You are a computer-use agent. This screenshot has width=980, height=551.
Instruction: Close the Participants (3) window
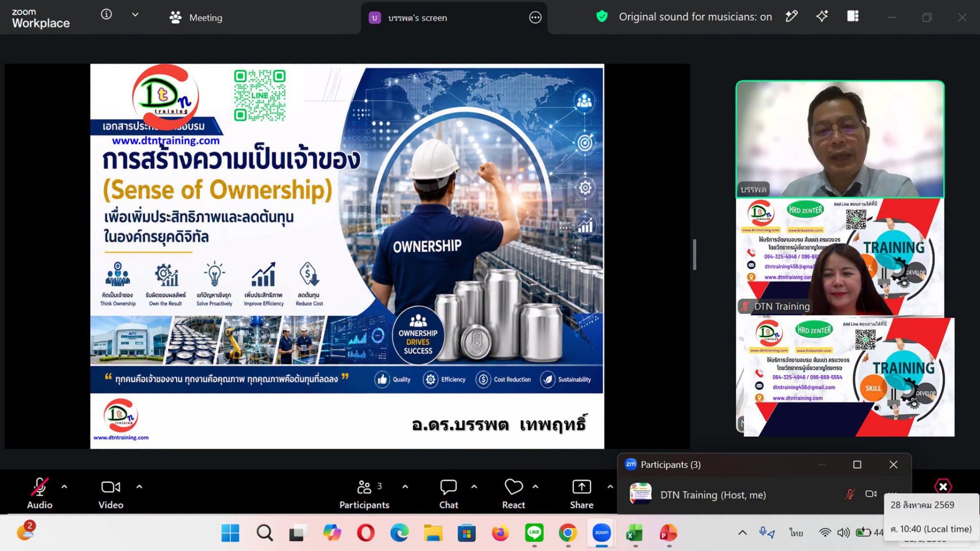(x=893, y=465)
